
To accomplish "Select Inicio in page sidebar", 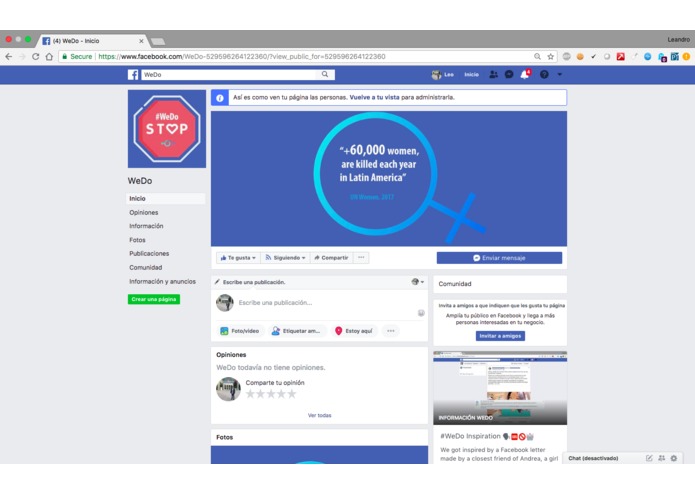I will (166, 198).
